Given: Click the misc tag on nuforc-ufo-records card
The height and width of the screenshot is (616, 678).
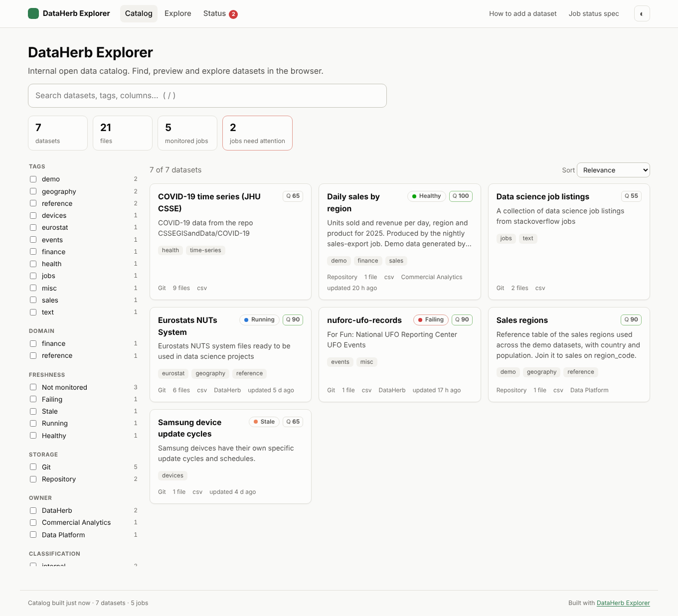Looking at the screenshot, I should (x=367, y=362).
